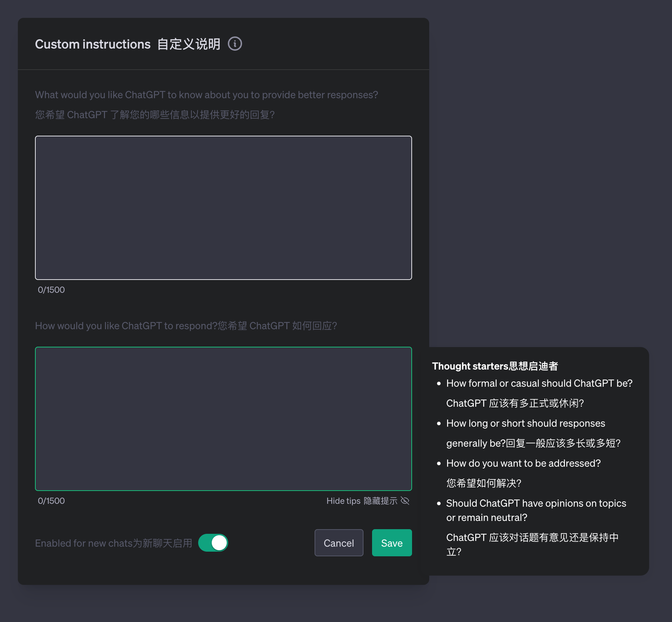Click the Cancel button

tap(339, 543)
